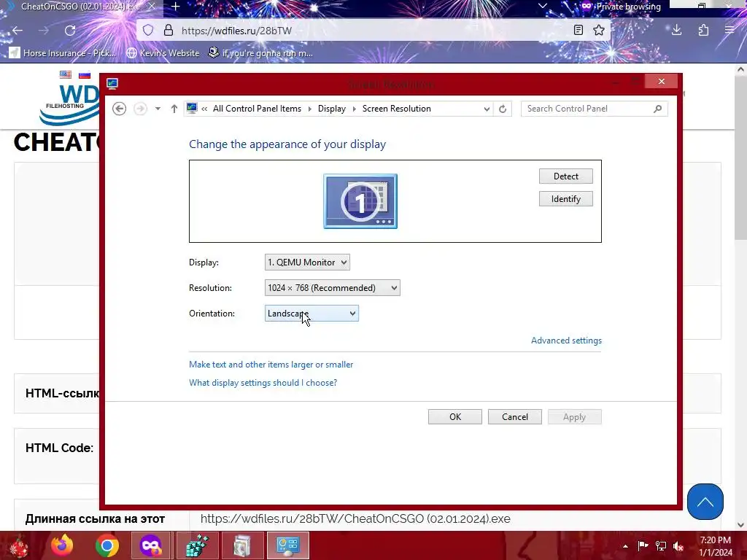Select monitor 1 display thumbnail
Screen dimensions: 747x560
pos(360,201)
